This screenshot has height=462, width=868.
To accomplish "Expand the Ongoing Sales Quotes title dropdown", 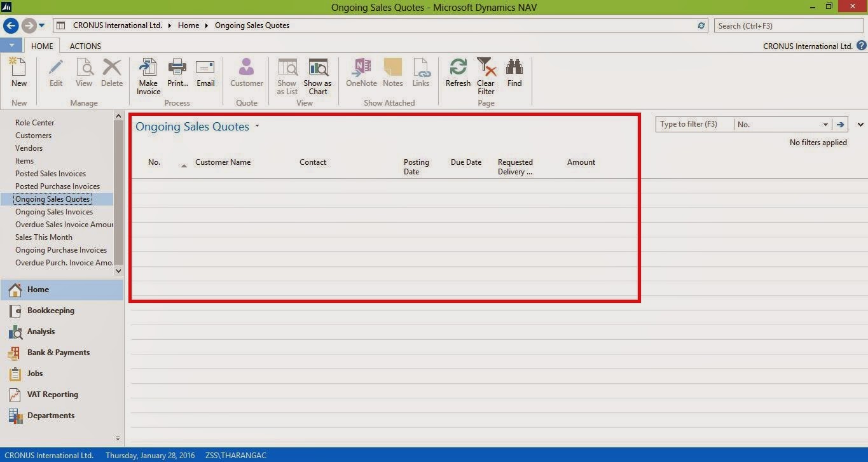I will 257,126.
